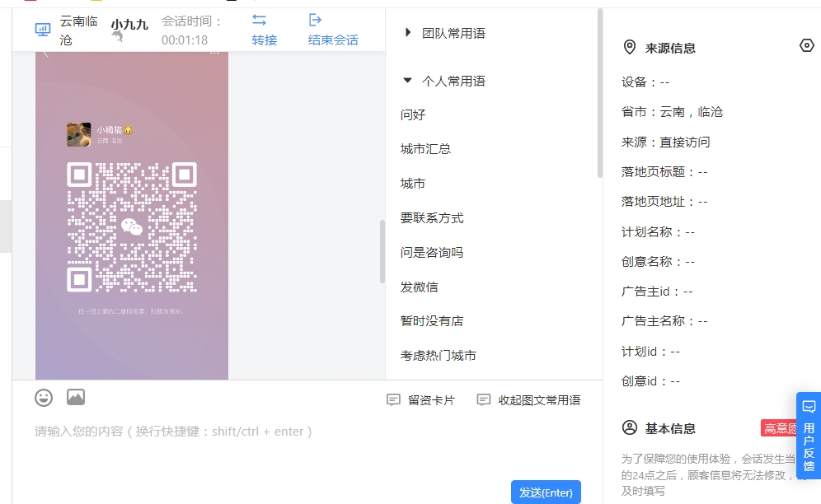Click the person icon by 基本信息
821x504 pixels.
[x=630, y=428]
